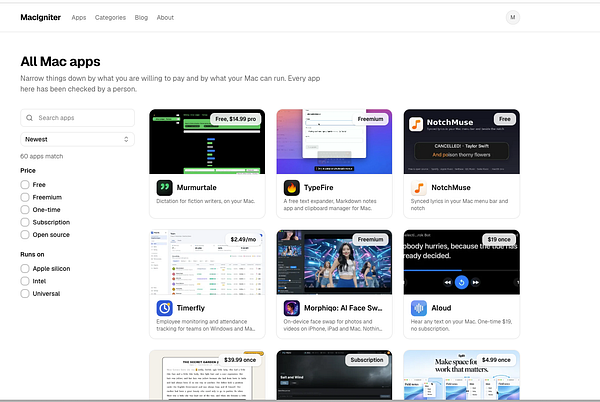
Task: Click the '$2.49/mo' price badge
Action: [243, 239]
